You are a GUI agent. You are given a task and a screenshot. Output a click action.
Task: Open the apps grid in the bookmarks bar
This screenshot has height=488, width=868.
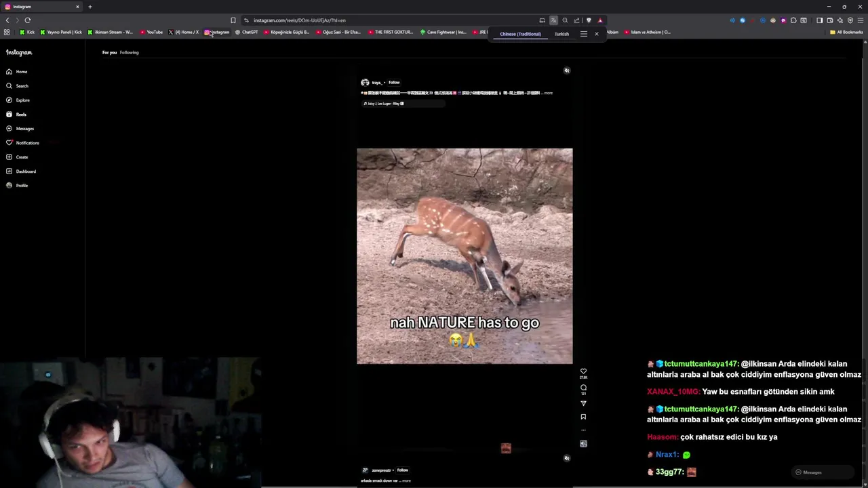7,32
